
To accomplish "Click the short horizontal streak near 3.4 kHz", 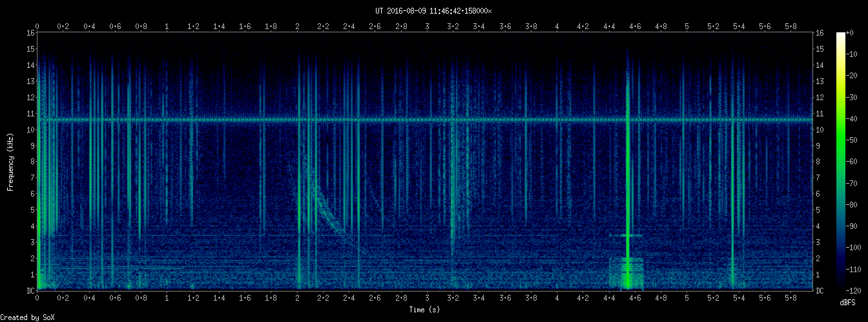I will [626, 235].
